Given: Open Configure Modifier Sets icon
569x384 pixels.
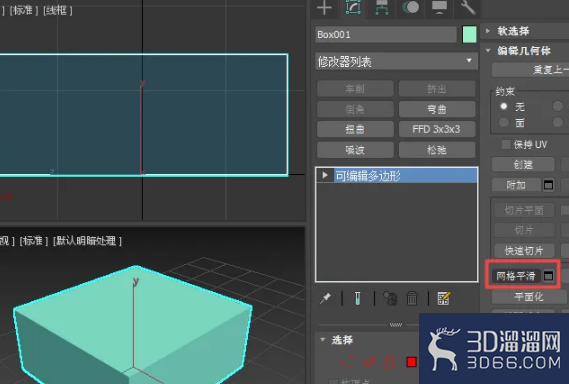Looking at the screenshot, I should 443,299.
